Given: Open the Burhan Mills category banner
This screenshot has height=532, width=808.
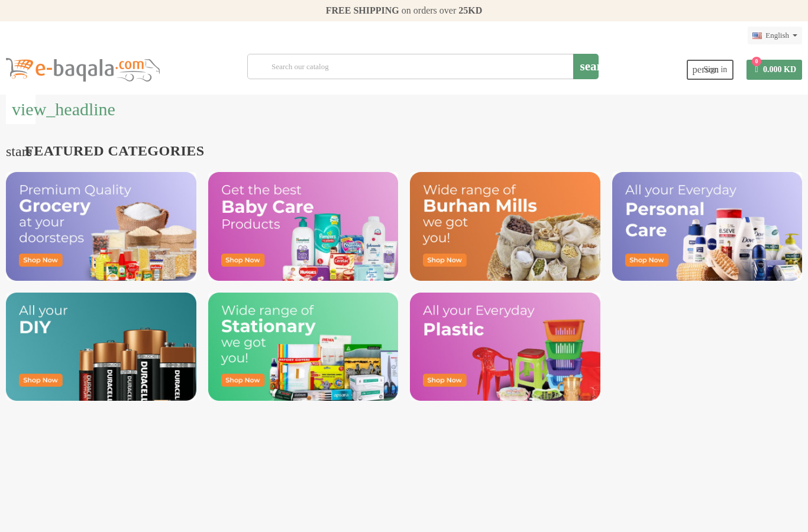Looking at the screenshot, I should [505, 226].
